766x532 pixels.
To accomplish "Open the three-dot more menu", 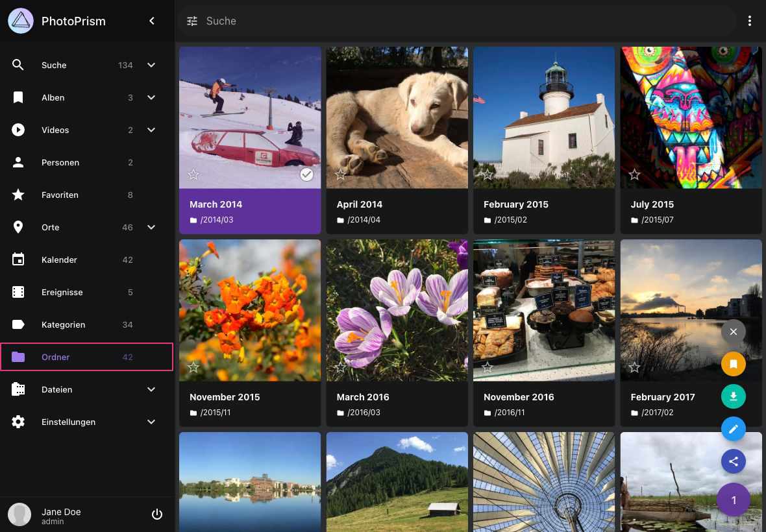I will tap(749, 21).
